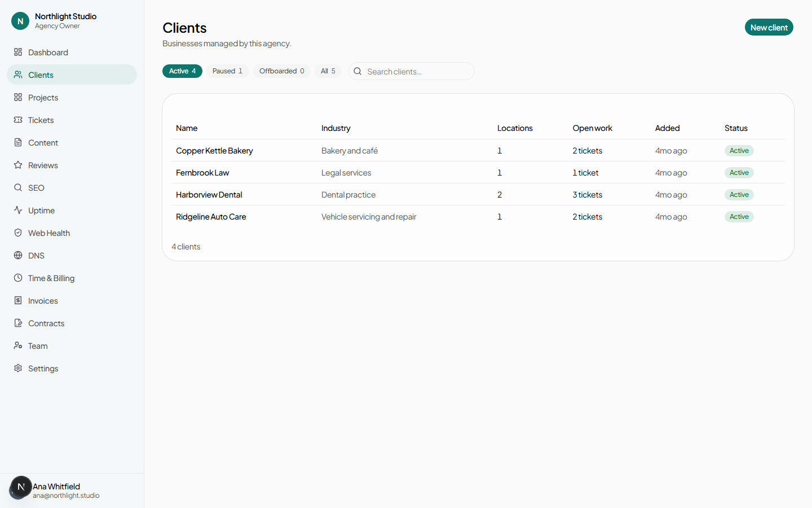Click the Settings gear icon

click(x=18, y=368)
